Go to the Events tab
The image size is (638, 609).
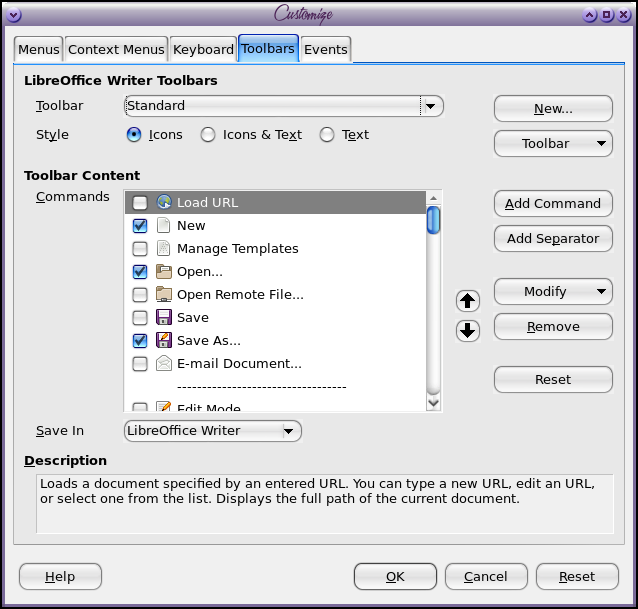[x=326, y=49]
